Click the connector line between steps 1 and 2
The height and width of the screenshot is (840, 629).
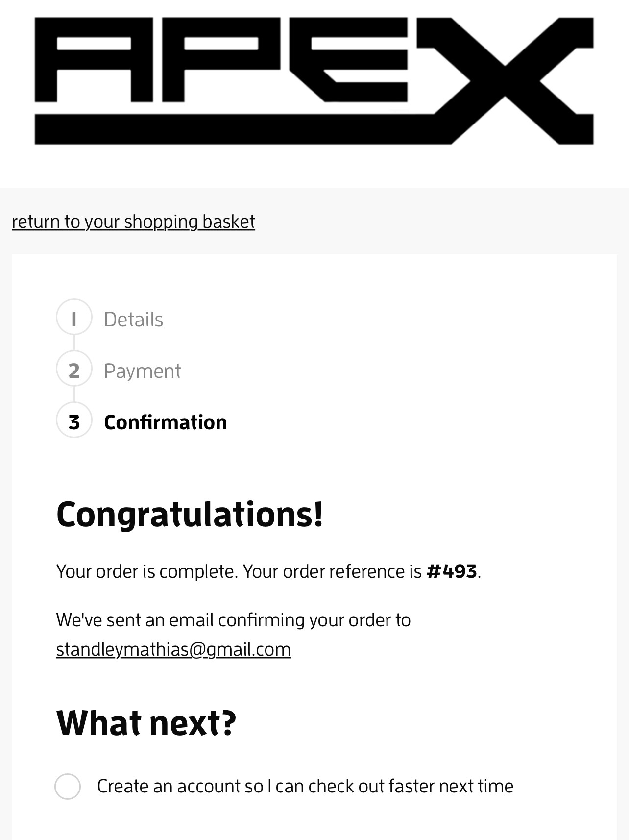74,343
